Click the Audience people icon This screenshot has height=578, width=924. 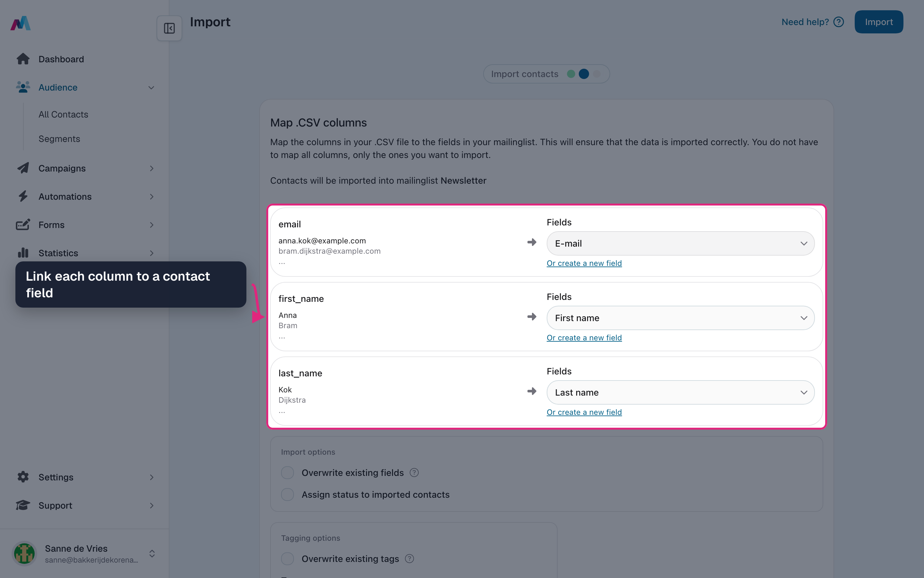[x=23, y=87]
